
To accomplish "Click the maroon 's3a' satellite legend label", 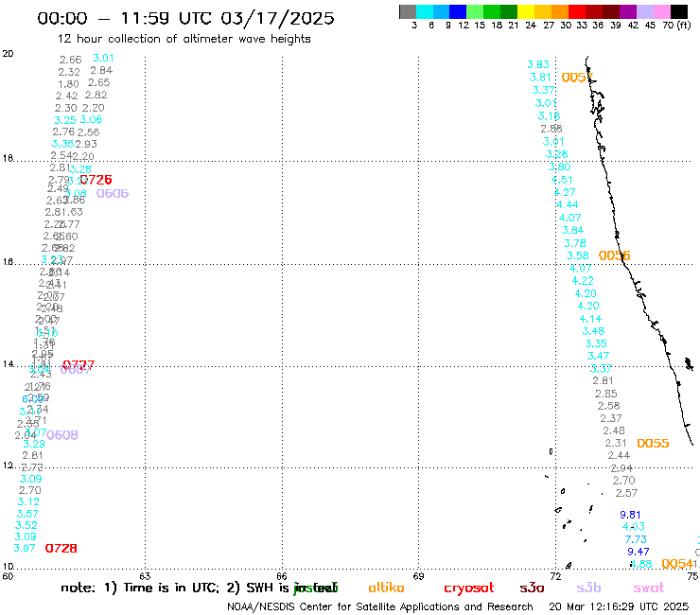I will (x=532, y=588).
